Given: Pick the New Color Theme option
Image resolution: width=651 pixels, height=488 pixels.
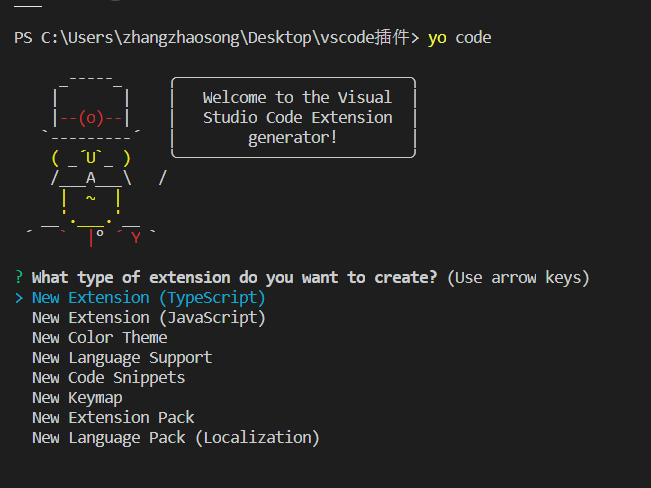Looking at the screenshot, I should pyautogui.click(x=99, y=338).
